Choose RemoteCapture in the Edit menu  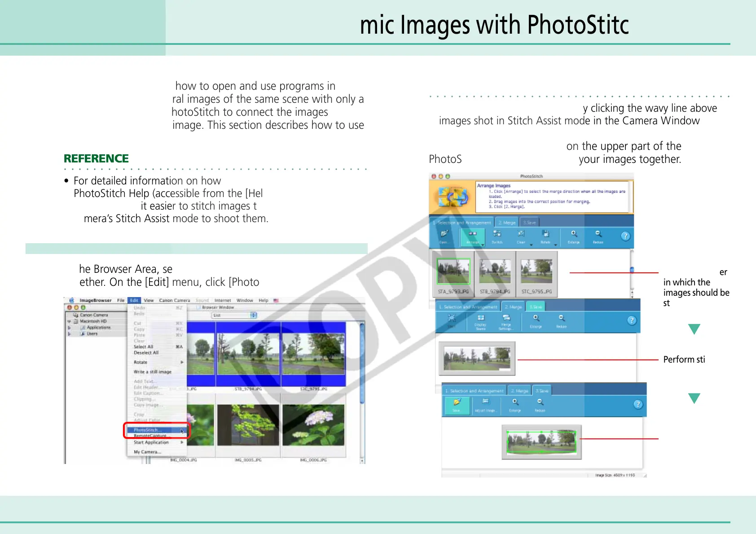point(157,436)
